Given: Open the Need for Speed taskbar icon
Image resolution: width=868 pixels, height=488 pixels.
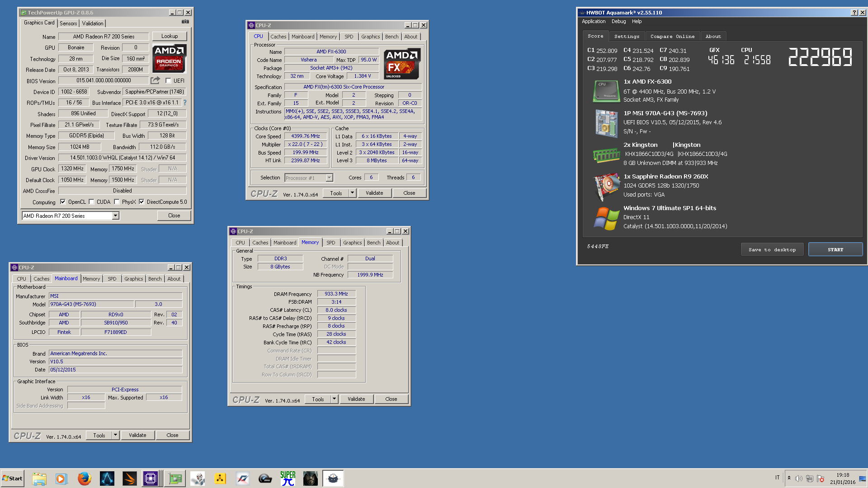Looking at the screenshot, I should pyautogui.click(x=243, y=479).
